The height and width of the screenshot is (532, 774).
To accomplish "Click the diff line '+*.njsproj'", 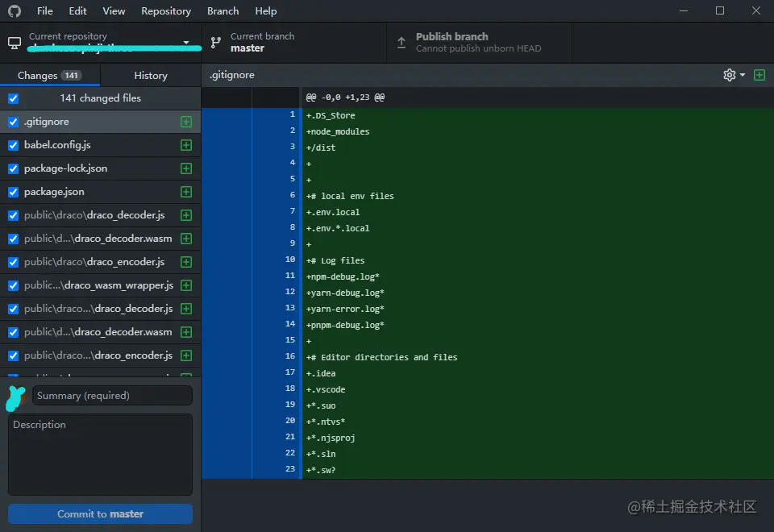I will [x=331, y=438].
